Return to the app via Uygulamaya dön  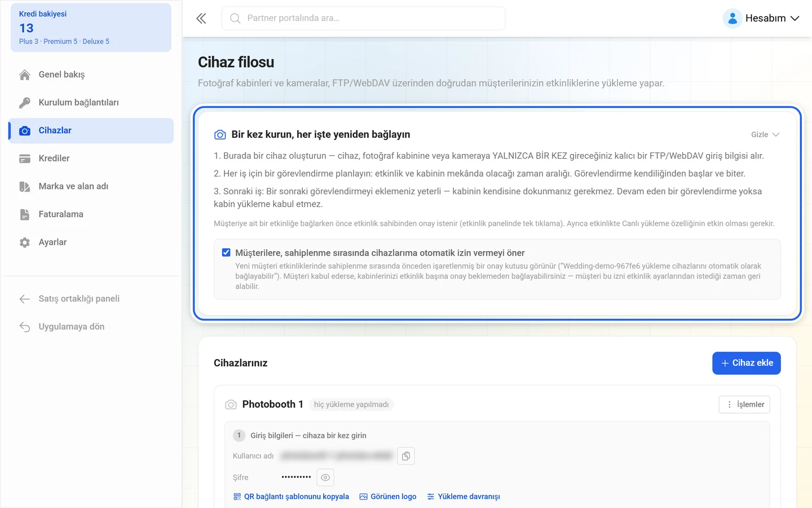point(91,327)
